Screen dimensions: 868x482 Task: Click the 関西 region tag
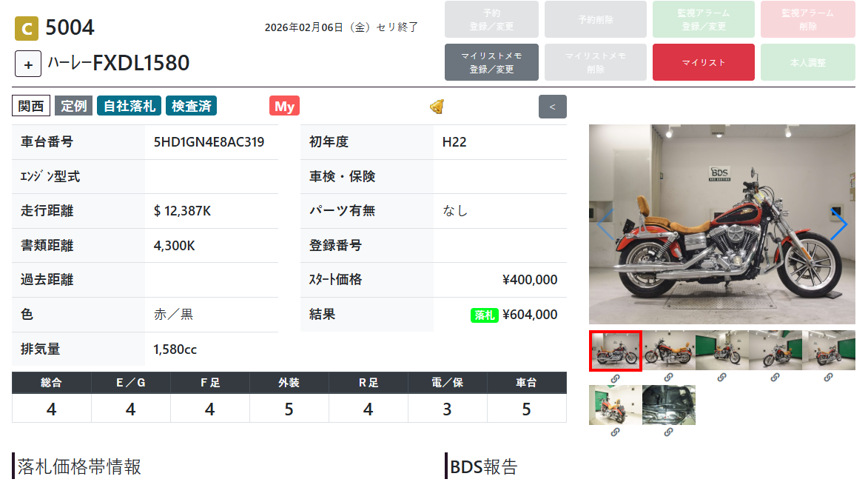coord(31,106)
